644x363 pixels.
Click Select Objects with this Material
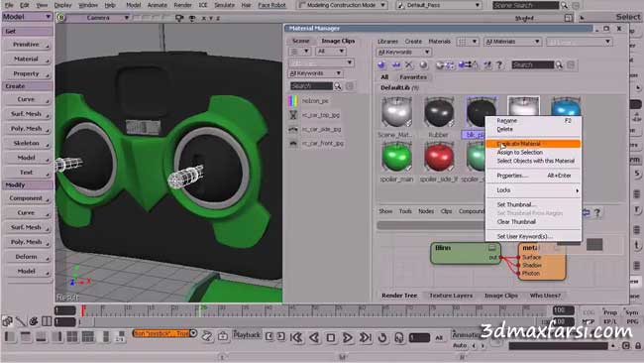pos(536,161)
